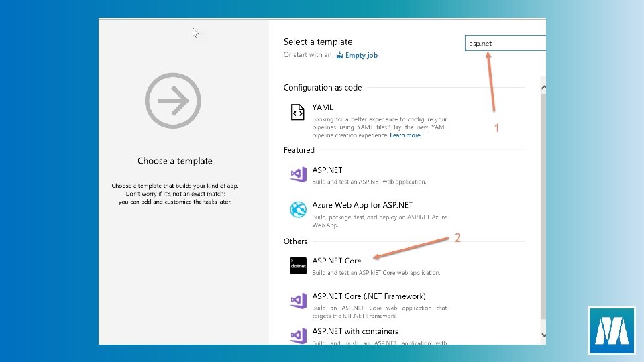644x362 pixels.
Task: Click the 'Select a template' heading
Action: [x=318, y=42]
